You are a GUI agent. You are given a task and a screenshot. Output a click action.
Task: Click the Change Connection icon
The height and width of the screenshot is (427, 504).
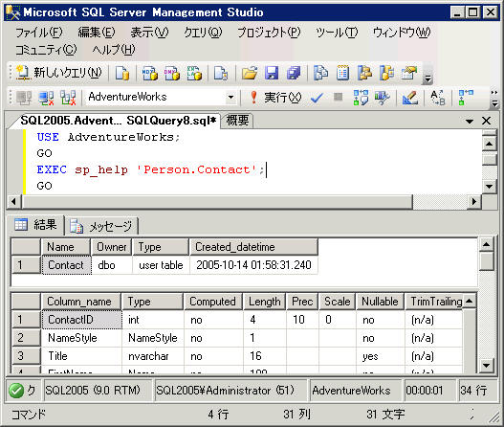pos(68,98)
